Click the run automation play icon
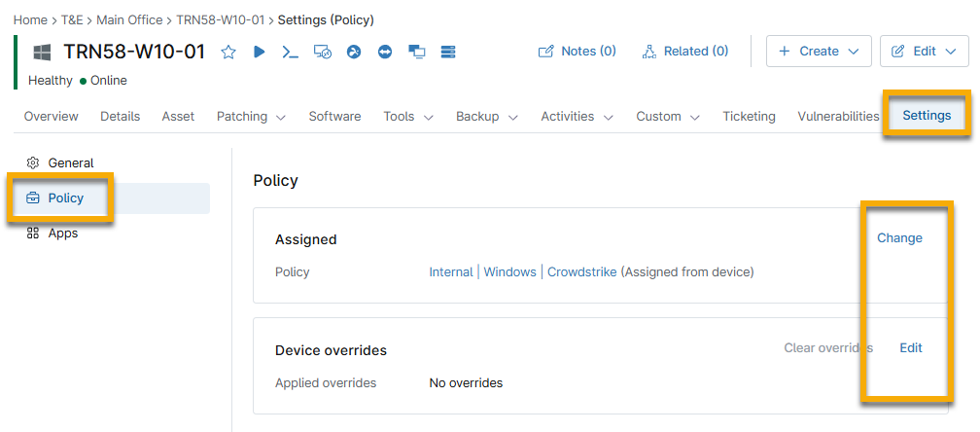 click(x=260, y=52)
